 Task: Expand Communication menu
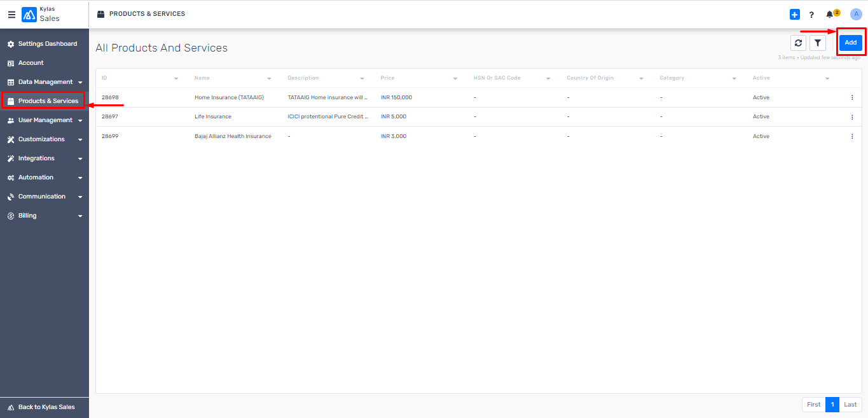pyautogui.click(x=45, y=197)
